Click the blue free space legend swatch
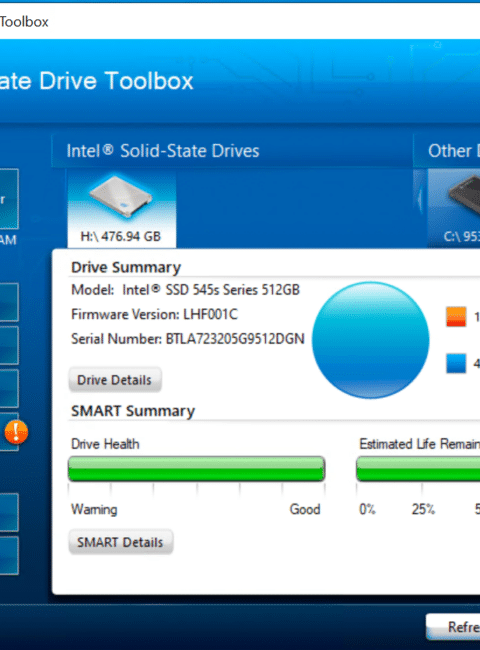 [456, 364]
